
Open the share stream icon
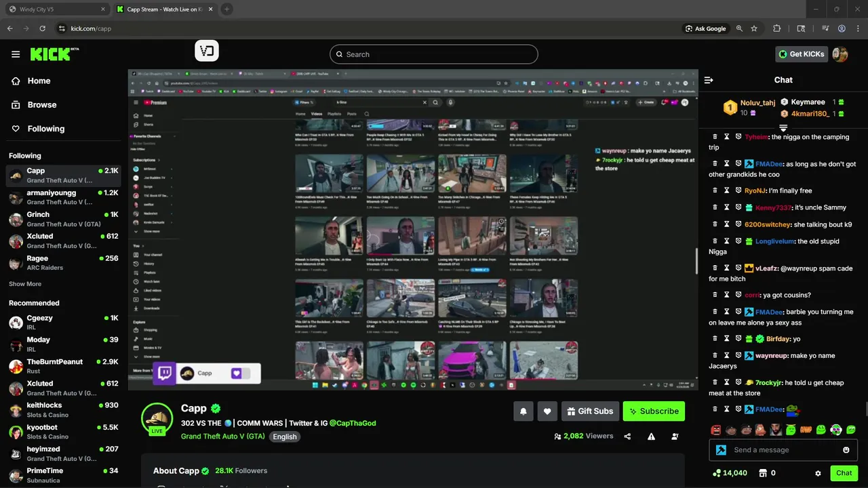627,436
